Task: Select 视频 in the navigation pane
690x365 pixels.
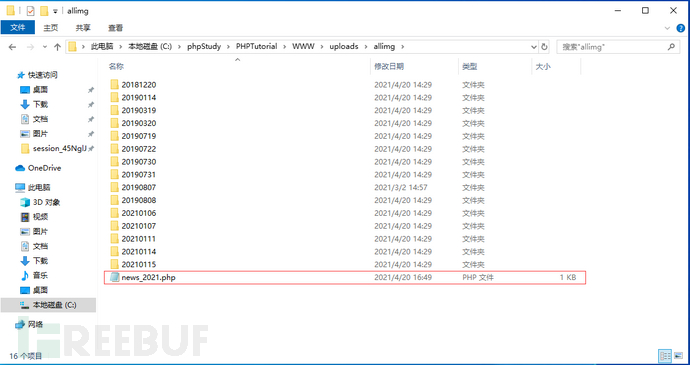Action: pyautogui.click(x=40, y=217)
